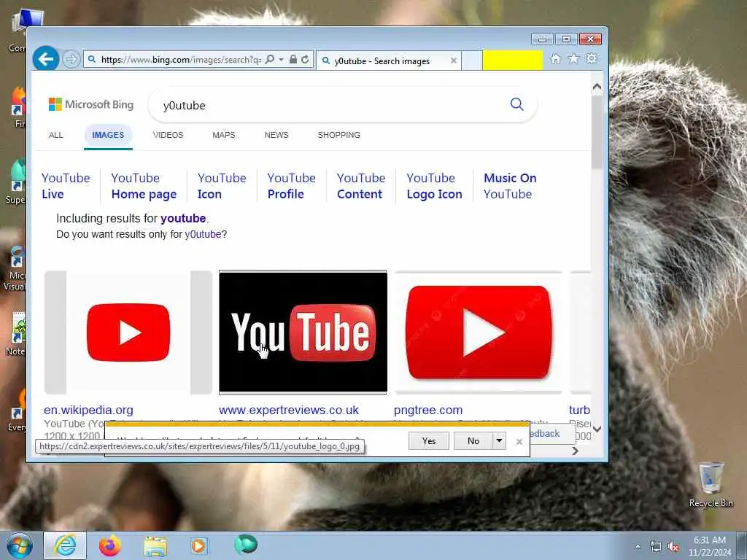Switch to the NEWS tab
Screen dimensions: 747x560
pyautogui.click(x=276, y=135)
